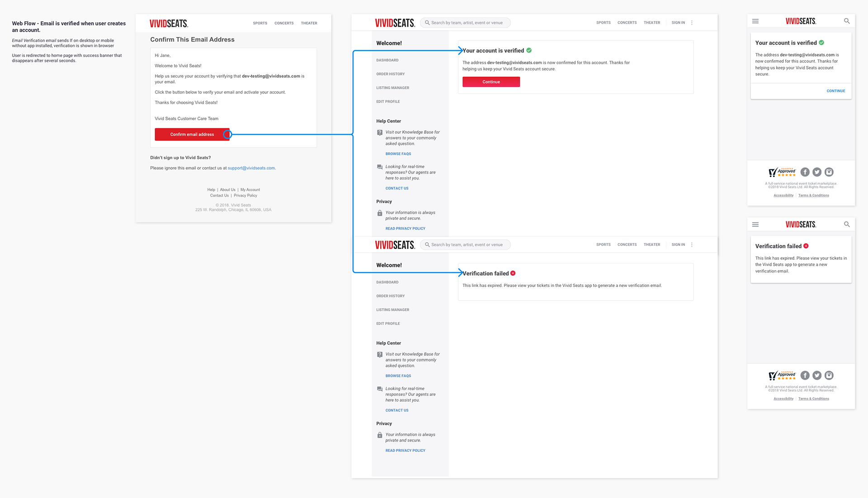Click search icon in bottom mobile screen

click(847, 225)
